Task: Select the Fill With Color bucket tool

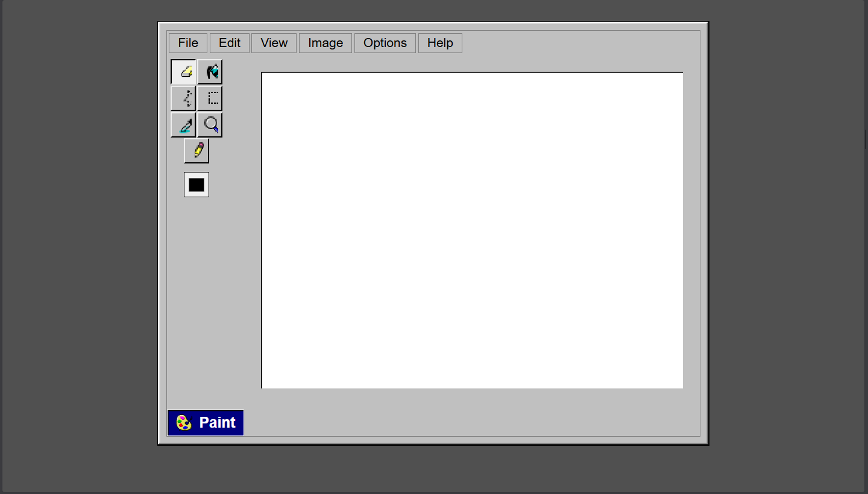Action: (x=210, y=71)
